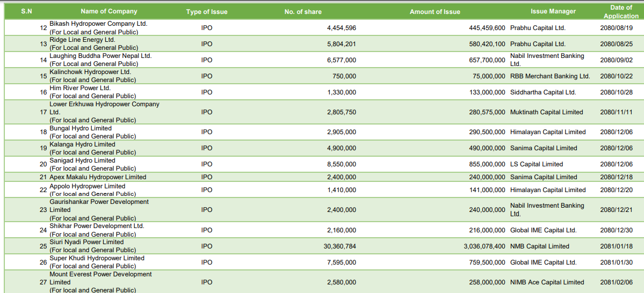The image size is (644, 293).
Task: Click Ridge Line Energy Ltd. name
Action: pyautogui.click(x=82, y=40)
